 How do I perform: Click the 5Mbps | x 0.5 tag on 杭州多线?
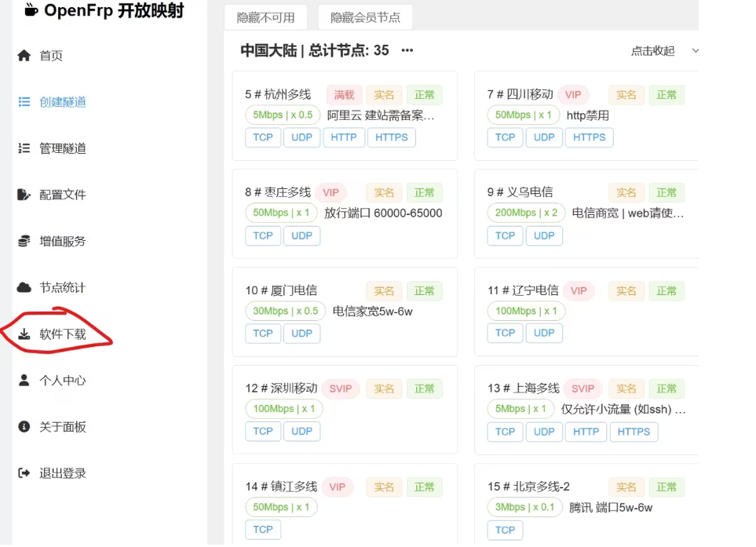point(283,115)
